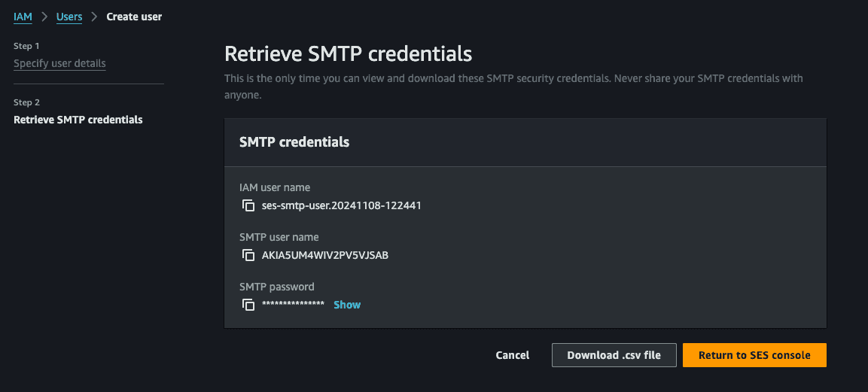Viewport: 868px width, 392px height.
Task: Click breadcrumb chevron after Users
Action: [x=95, y=17]
